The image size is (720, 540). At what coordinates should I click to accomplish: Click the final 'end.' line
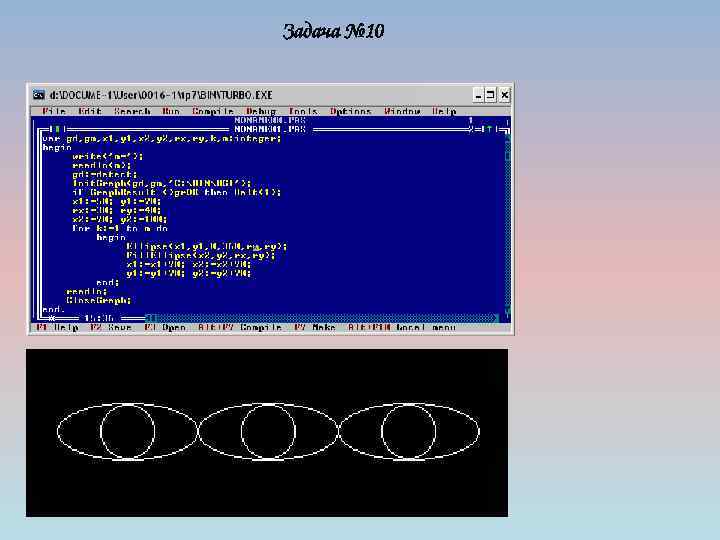54,309
